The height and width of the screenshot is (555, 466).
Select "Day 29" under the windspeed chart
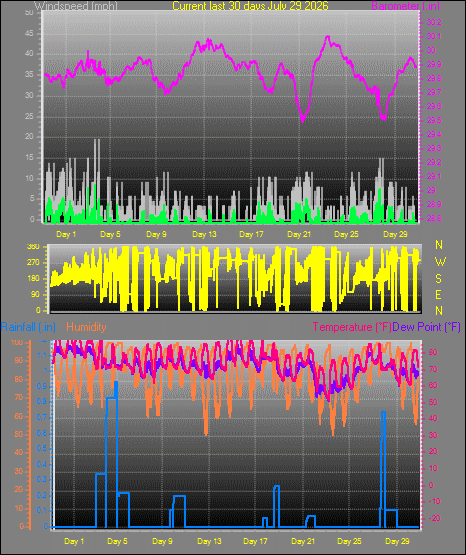click(395, 234)
